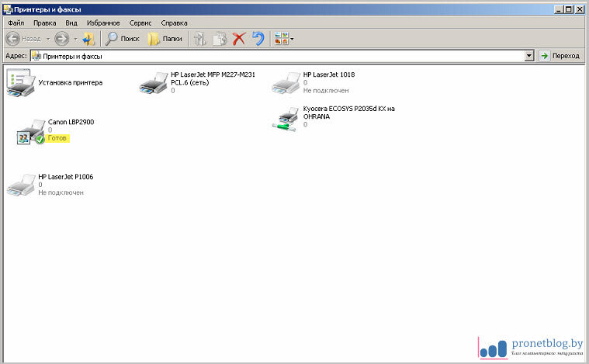This screenshot has height=364, width=589.
Task: Open the Back button history dropdown arrow
Action: point(48,39)
